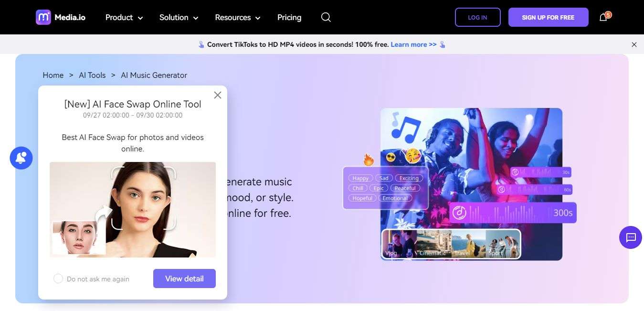This screenshot has width=644, height=311.
Task: Click the floating bell subscription icon on left
Action: coord(21,158)
